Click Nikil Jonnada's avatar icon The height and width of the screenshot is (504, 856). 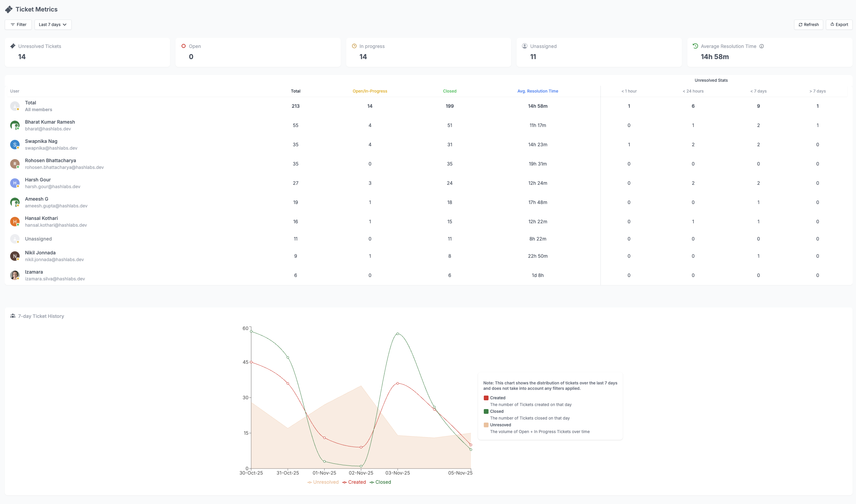(x=15, y=256)
